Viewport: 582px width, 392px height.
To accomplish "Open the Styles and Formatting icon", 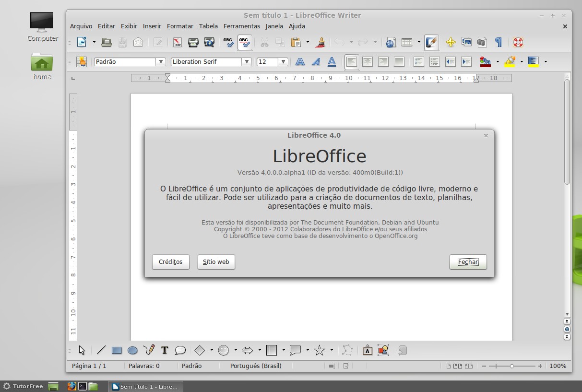I will click(x=82, y=61).
